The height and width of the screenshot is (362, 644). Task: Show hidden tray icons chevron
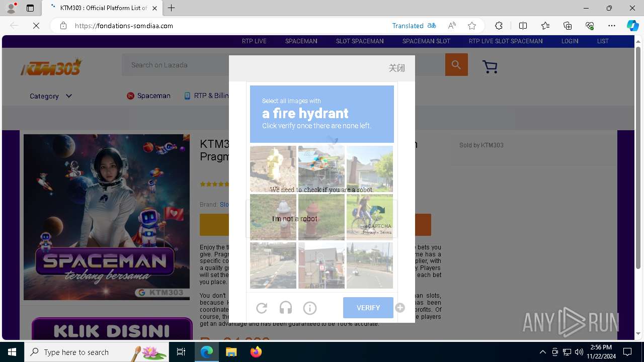tap(542, 352)
